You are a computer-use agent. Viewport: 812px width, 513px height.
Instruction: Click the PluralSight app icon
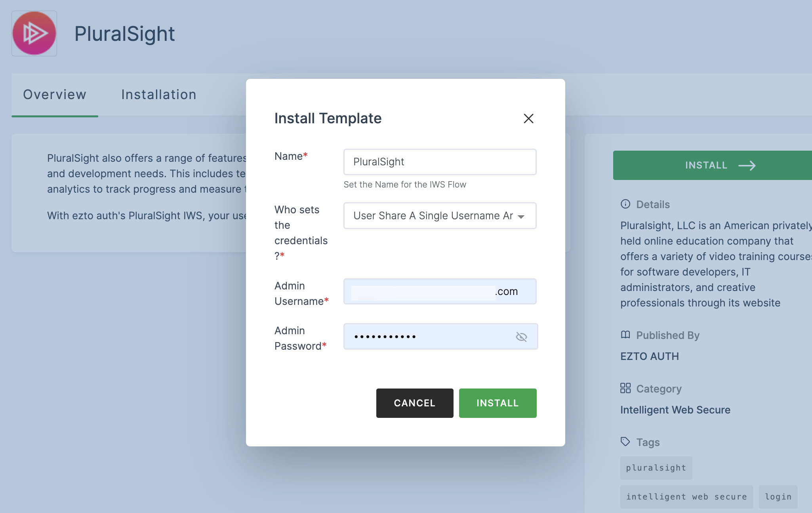pyautogui.click(x=34, y=33)
